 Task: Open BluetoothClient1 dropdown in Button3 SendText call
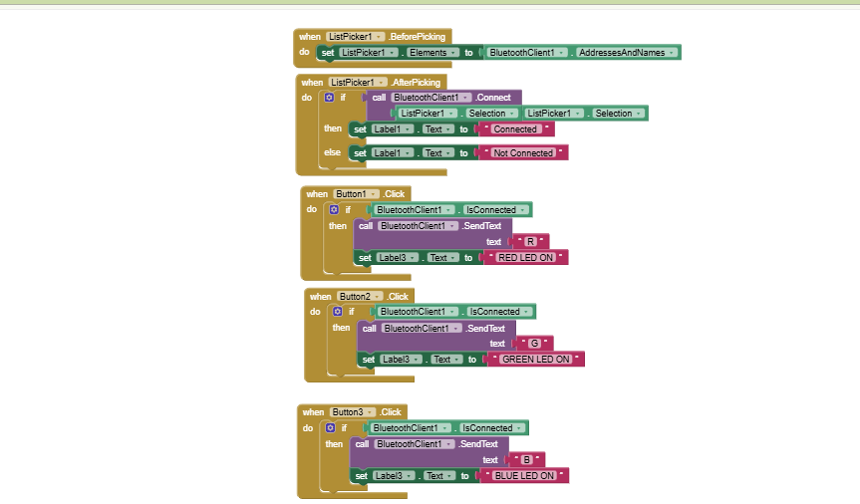click(x=416, y=444)
